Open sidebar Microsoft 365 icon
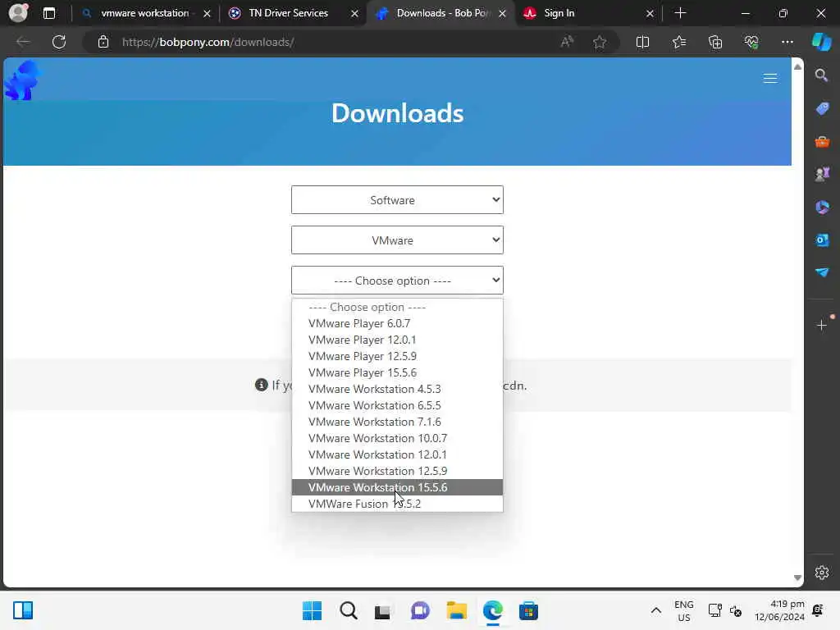This screenshot has height=630, width=840. tap(822, 207)
